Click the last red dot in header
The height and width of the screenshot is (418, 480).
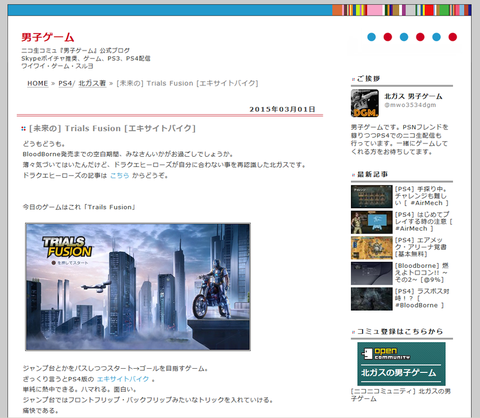coord(453,37)
